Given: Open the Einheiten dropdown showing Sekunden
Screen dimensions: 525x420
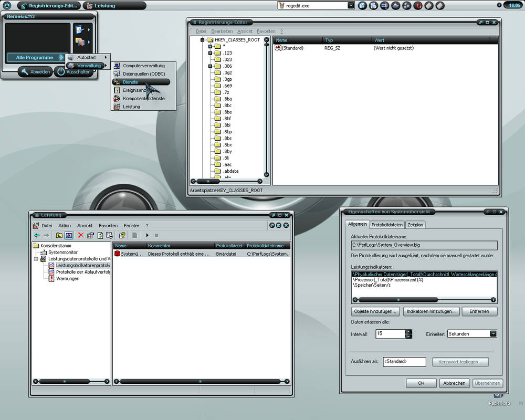Looking at the screenshot, I should click(x=492, y=333).
